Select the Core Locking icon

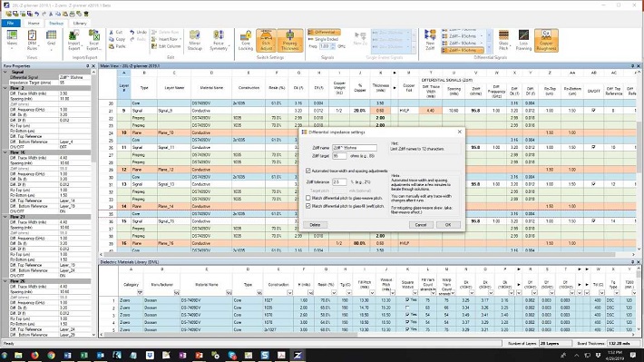click(x=246, y=40)
